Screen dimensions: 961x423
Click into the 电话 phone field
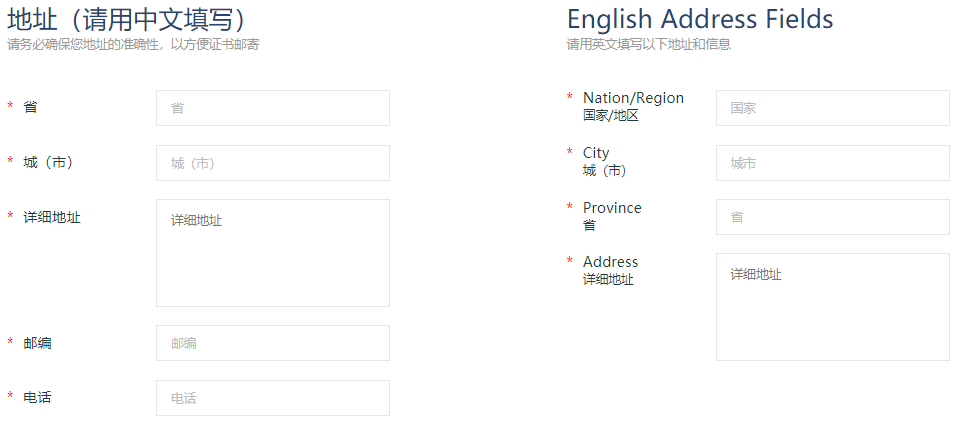coord(272,398)
